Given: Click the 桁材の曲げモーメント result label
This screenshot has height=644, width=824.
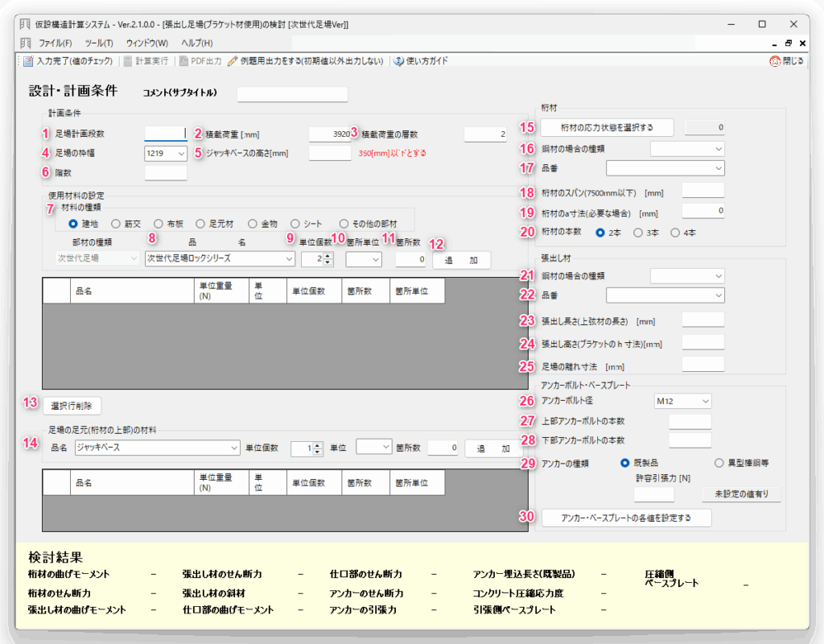Looking at the screenshot, I should click(x=69, y=575).
